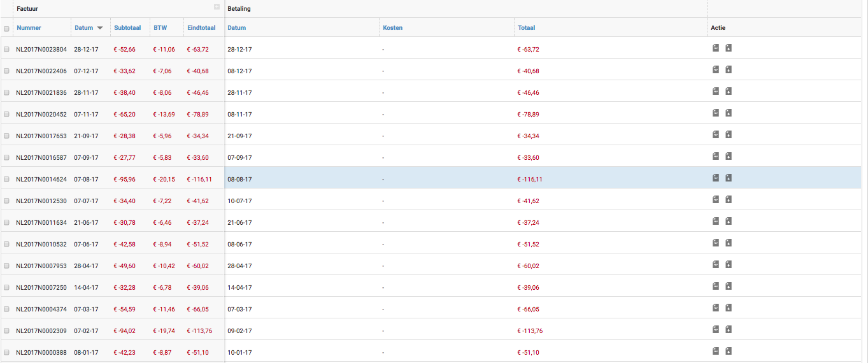Click download icon for invoice NL2017N0014624
The width and height of the screenshot is (868, 363).
(x=729, y=178)
